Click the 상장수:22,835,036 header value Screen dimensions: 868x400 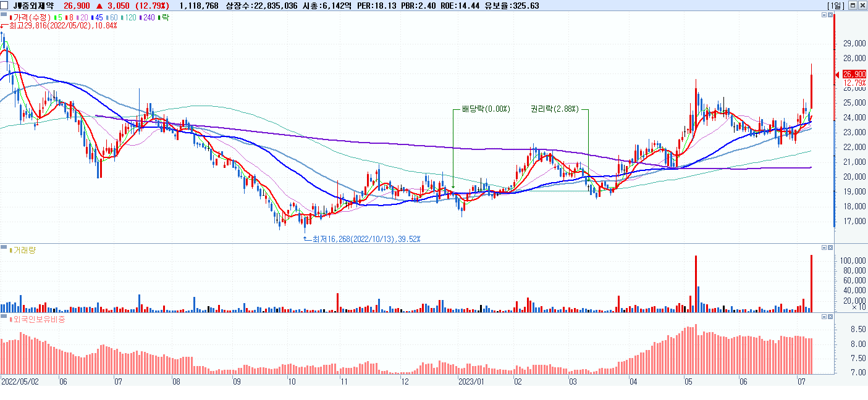click(x=262, y=6)
